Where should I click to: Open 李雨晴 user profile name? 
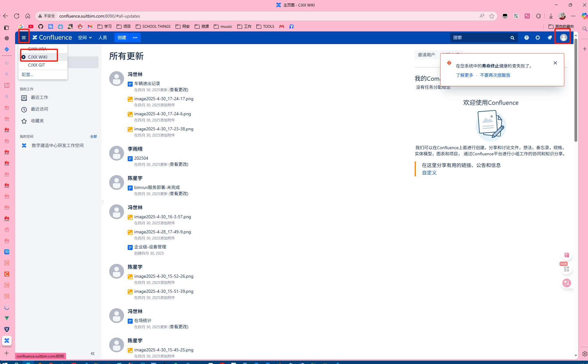135,149
